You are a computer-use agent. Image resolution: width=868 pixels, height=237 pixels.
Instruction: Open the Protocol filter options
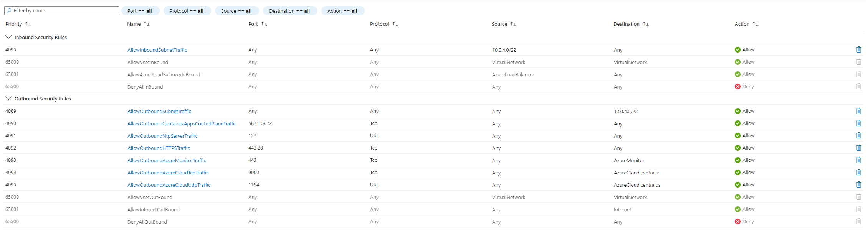pyautogui.click(x=187, y=10)
